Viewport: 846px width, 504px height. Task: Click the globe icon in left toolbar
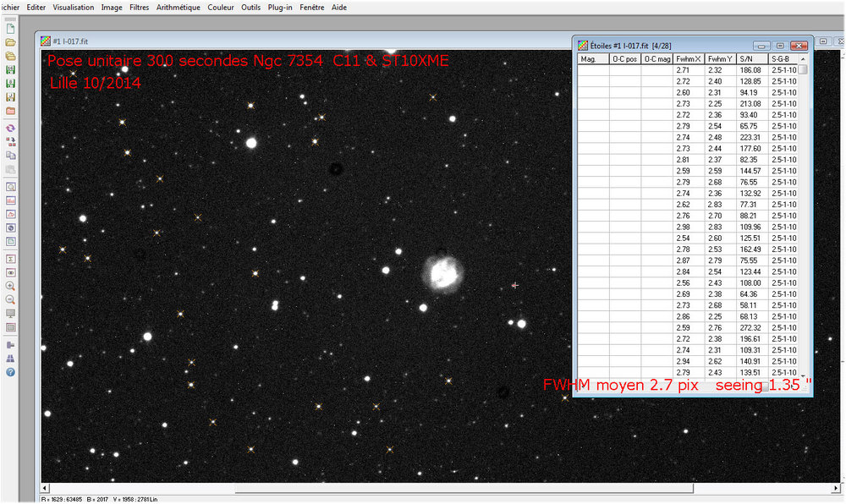click(x=10, y=228)
